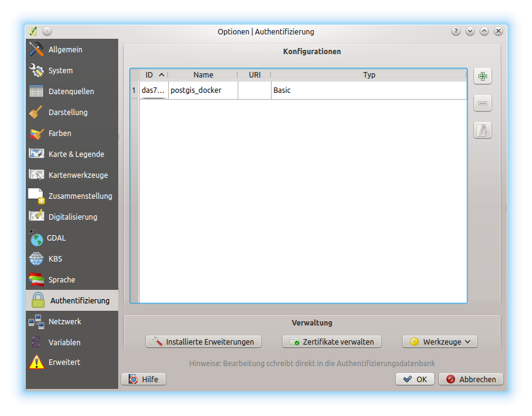
Task: Switch to the Datenquellen section
Action: coord(71,91)
